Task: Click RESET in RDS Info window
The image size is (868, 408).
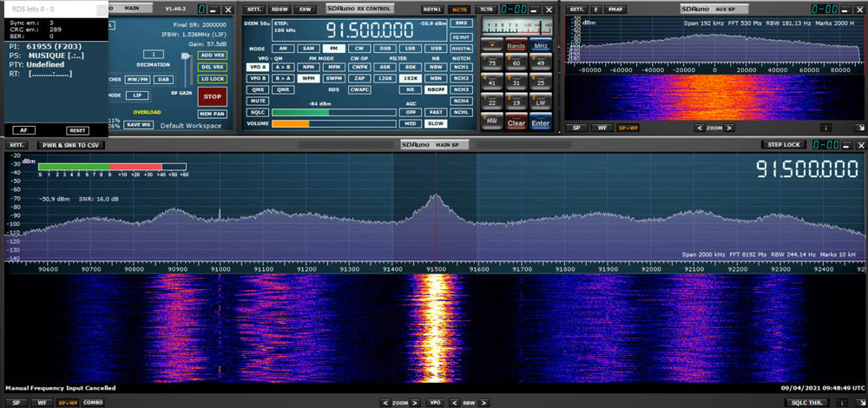Action: pos(77,131)
